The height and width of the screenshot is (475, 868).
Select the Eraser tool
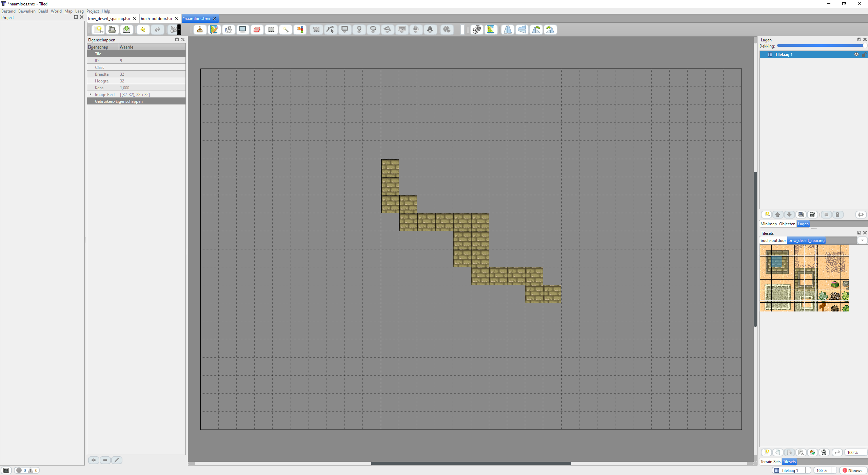pyautogui.click(x=257, y=30)
